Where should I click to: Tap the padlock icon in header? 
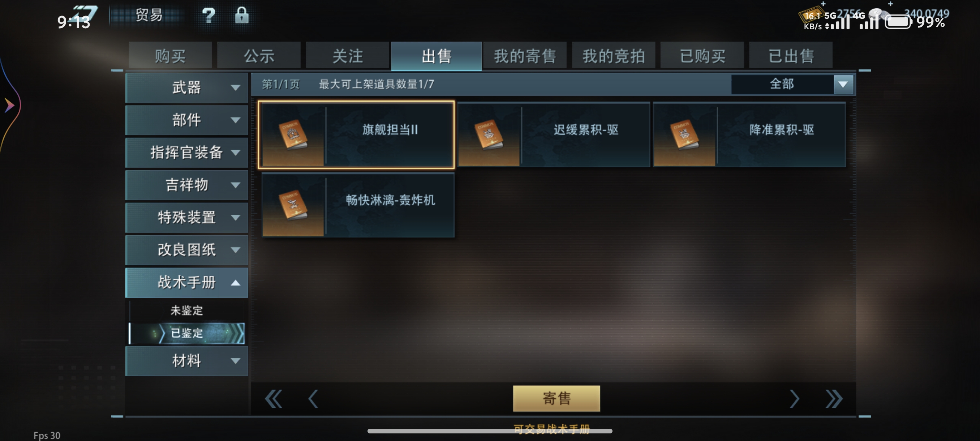click(242, 15)
